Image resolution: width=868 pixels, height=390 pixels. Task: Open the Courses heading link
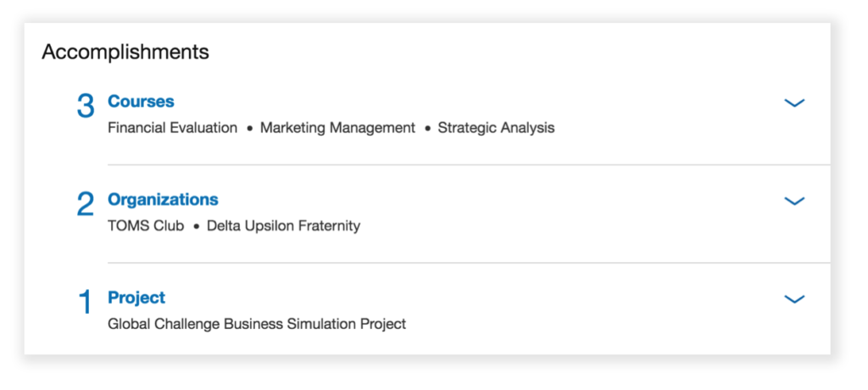coord(141,102)
